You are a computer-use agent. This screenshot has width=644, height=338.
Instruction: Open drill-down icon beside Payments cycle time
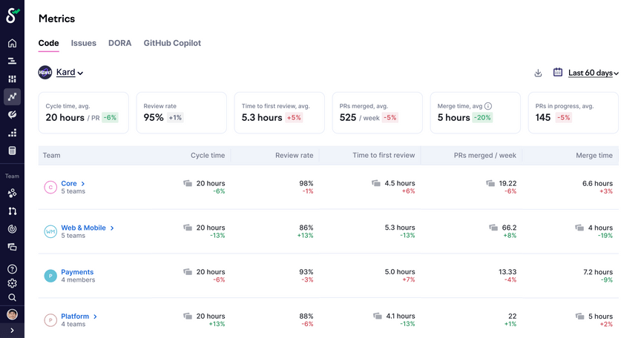(188, 272)
